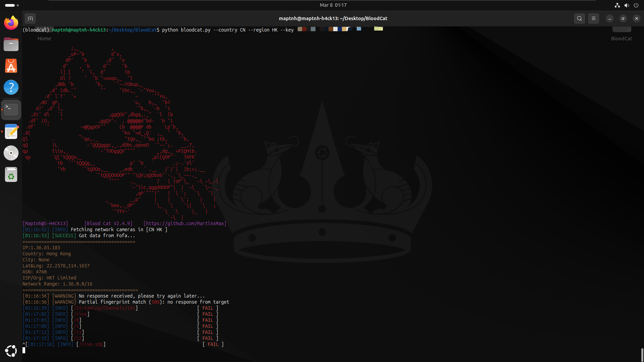Restore the terminal window size
Image resolution: width=644 pixels, height=362 pixels.
click(623, 18)
